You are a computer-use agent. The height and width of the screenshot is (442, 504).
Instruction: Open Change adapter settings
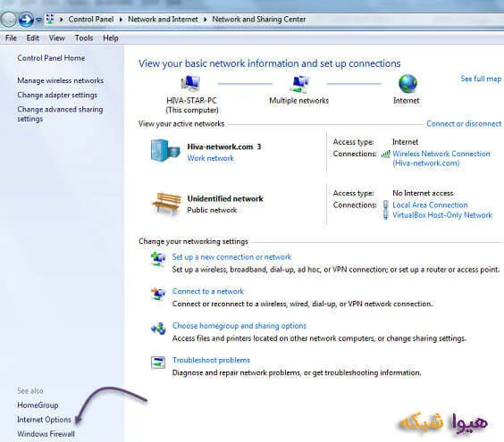(x=57, y=95)
